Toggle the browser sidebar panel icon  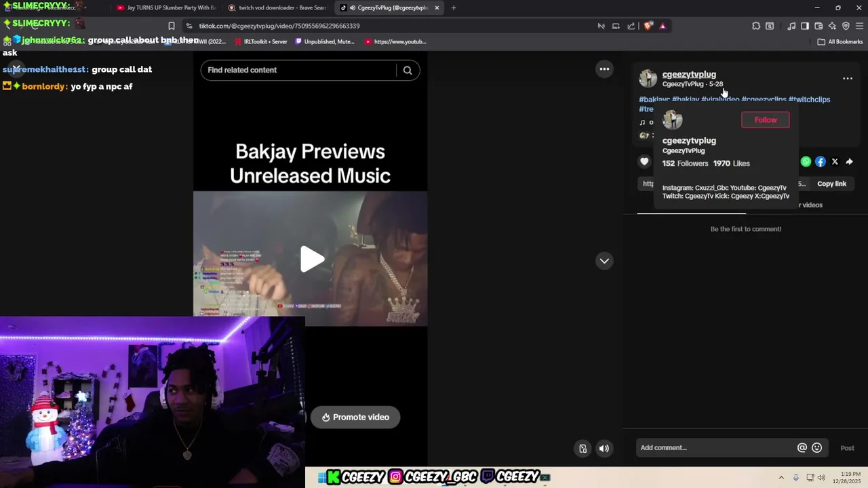[x=805, y=26]
